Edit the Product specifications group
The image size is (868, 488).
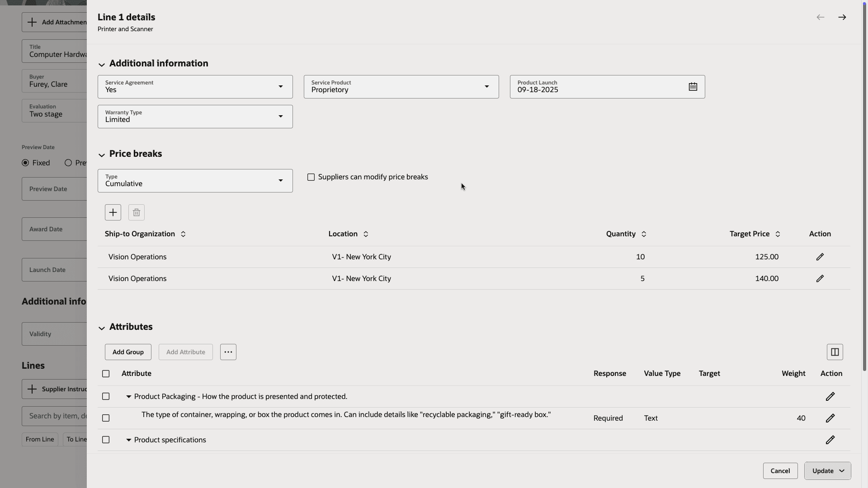pyautogui.click(x=830, y=440)
